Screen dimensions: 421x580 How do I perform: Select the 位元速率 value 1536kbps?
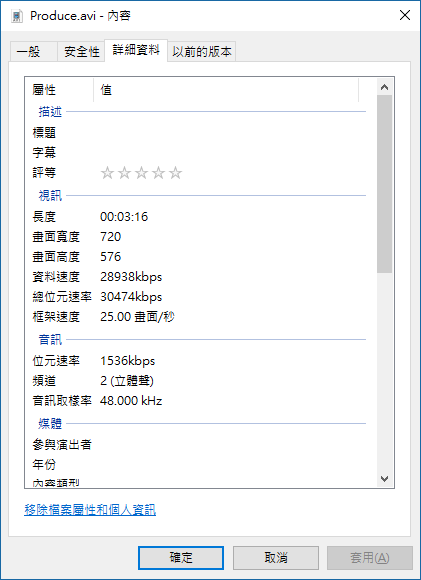click(x=128, y=361)
